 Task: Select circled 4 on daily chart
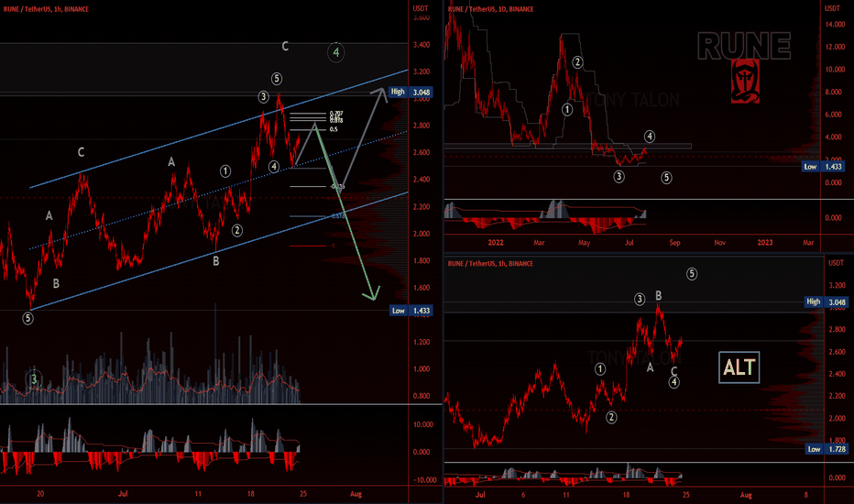pos(650,137)
